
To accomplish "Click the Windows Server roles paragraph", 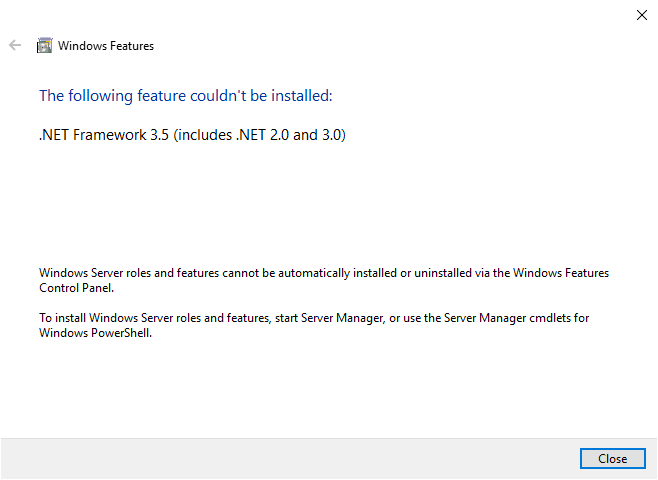I will coord(324,280).
